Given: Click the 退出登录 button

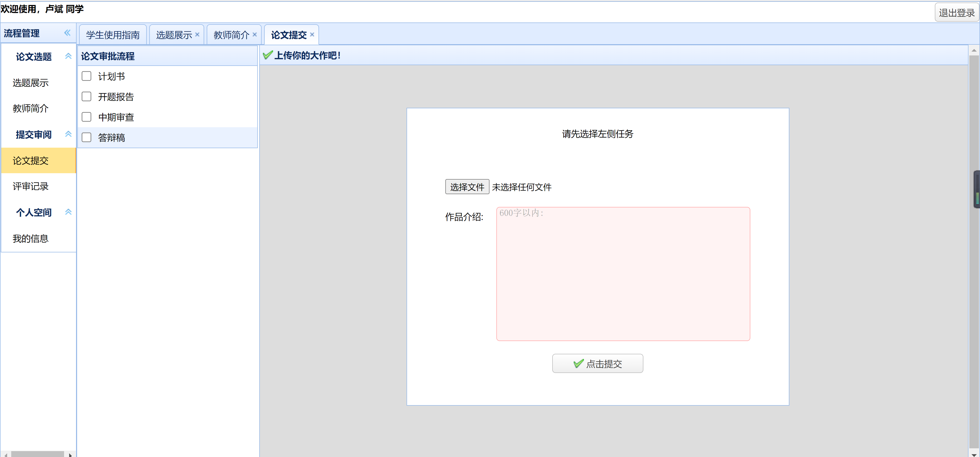Looking at the screenshot, I should pos(957,12).
